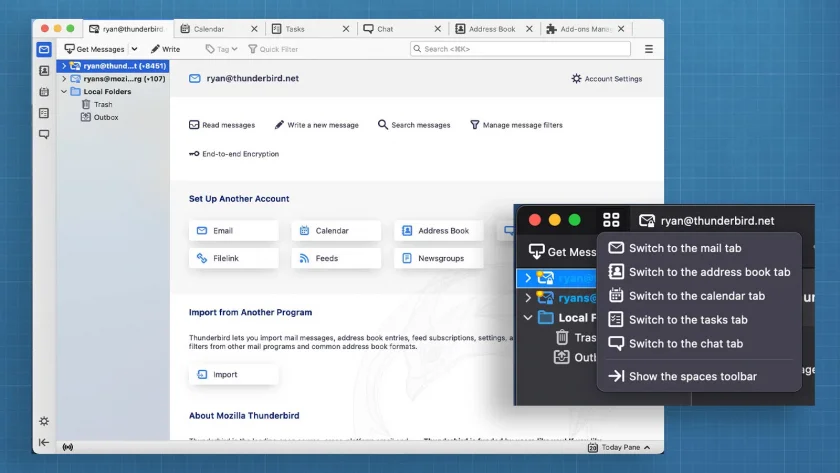Open the Tag dropdown in toolbar

click(221, 49)
